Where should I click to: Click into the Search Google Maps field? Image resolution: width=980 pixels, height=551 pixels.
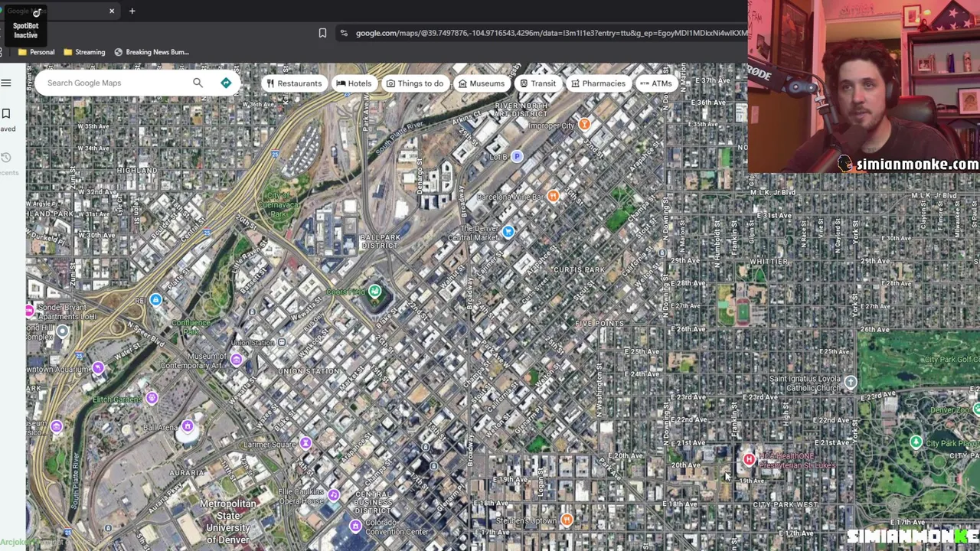(x=115, y=83)
